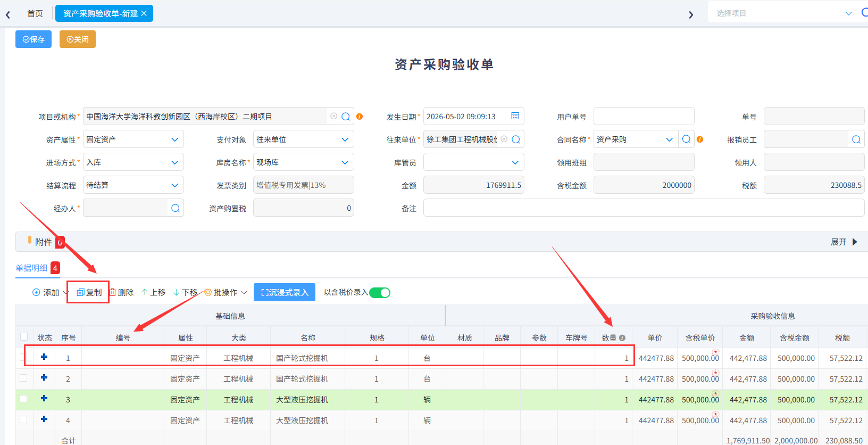The width and height of the screenshot is (868, 445).
Task: Check the checkbox for row 3
Action: click(23, 399)
